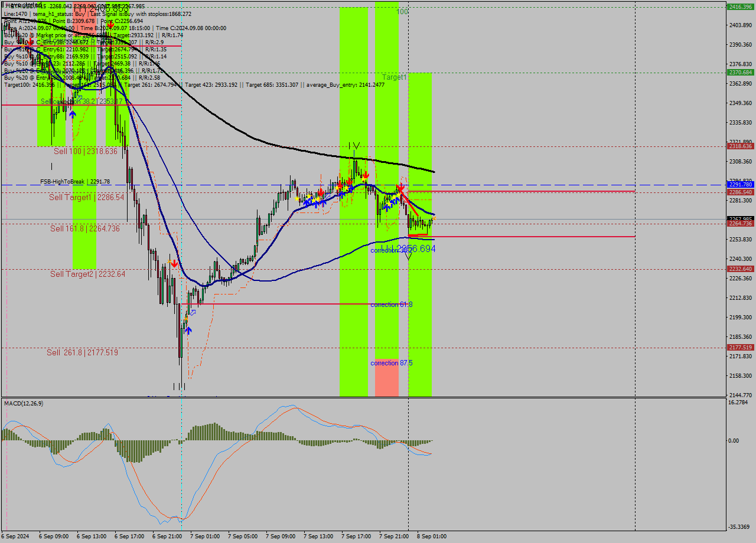756x543 pixels.
Task: Select the purple hollow arrow below the bottom candles
Action: pyautogui.click(x=193, y=313)
